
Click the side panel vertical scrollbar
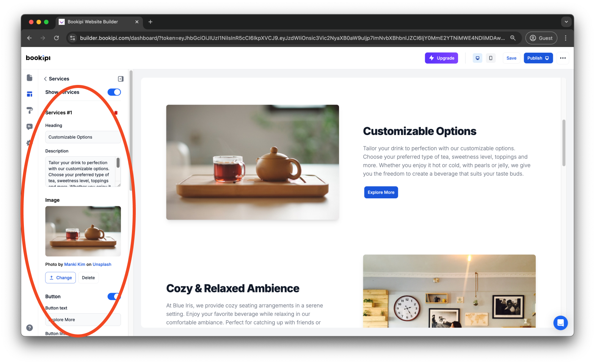tap(131, 130)
